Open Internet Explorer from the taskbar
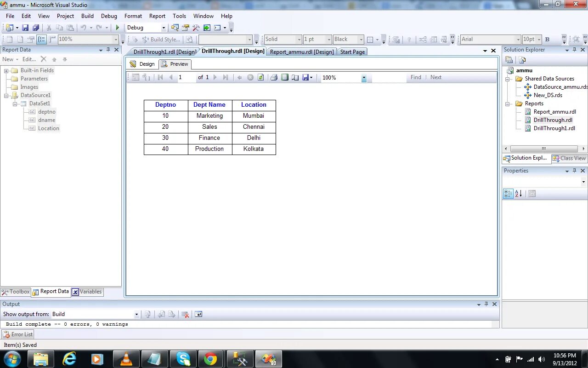Screen dimensions: 588x368 tap(69, 359)
